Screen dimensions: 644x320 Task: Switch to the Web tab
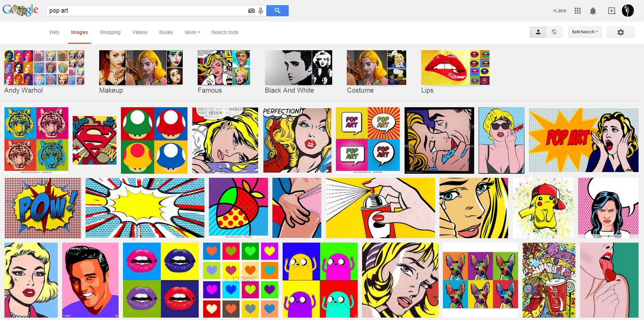[x=54, y=32]
